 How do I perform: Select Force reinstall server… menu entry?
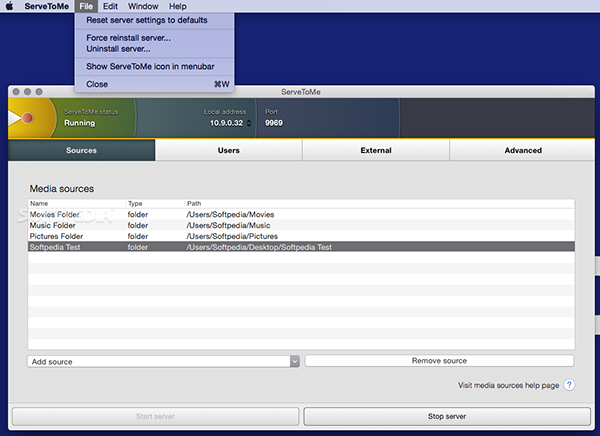pos(154,38)
